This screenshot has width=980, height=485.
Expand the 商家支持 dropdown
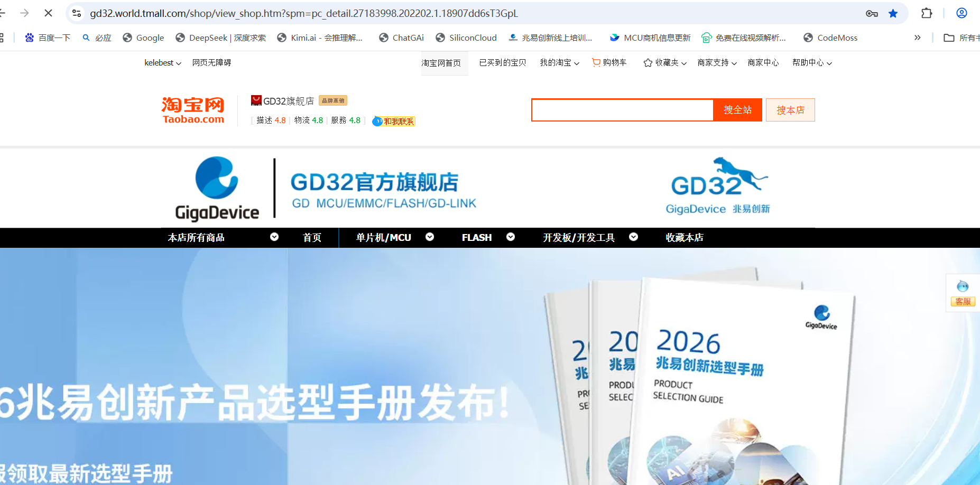click(x=717, y=63)
